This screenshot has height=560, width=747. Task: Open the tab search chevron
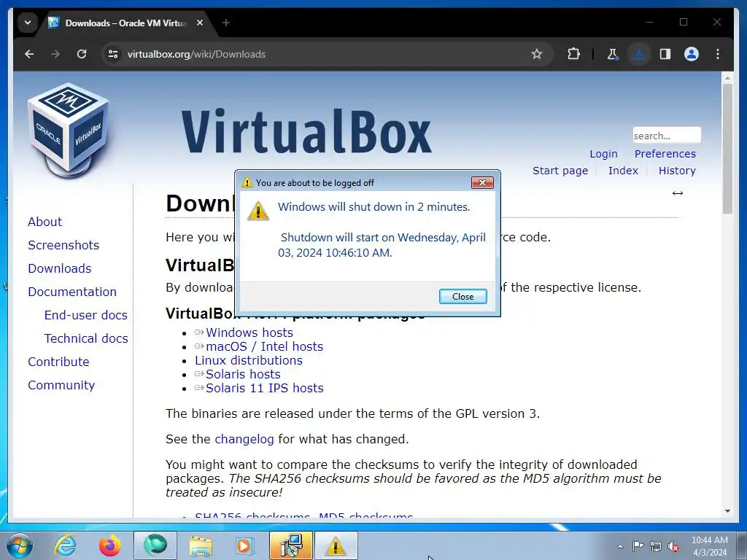click(x=28, y=23)
